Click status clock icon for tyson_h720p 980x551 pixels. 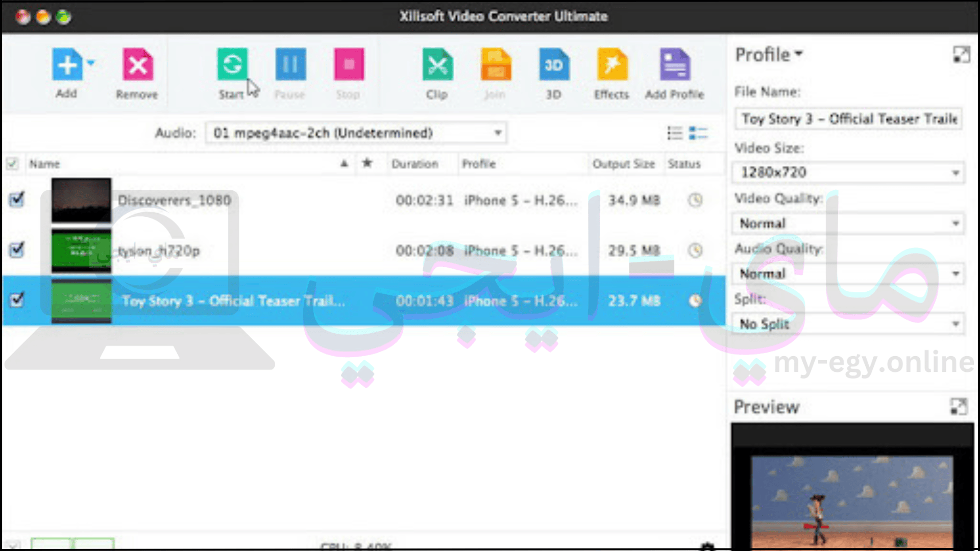pyautogui.click(x=695, y=251)
